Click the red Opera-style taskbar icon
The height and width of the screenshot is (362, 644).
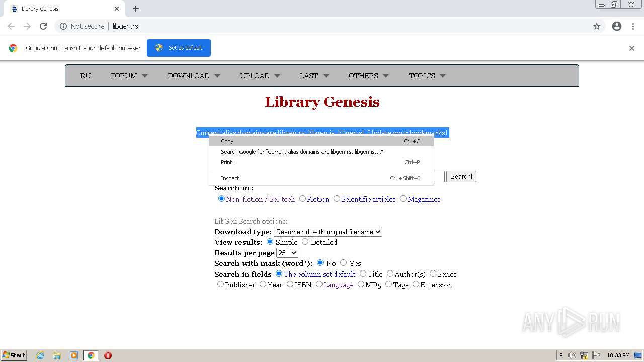pyautogui.click(x=108, y=355)
